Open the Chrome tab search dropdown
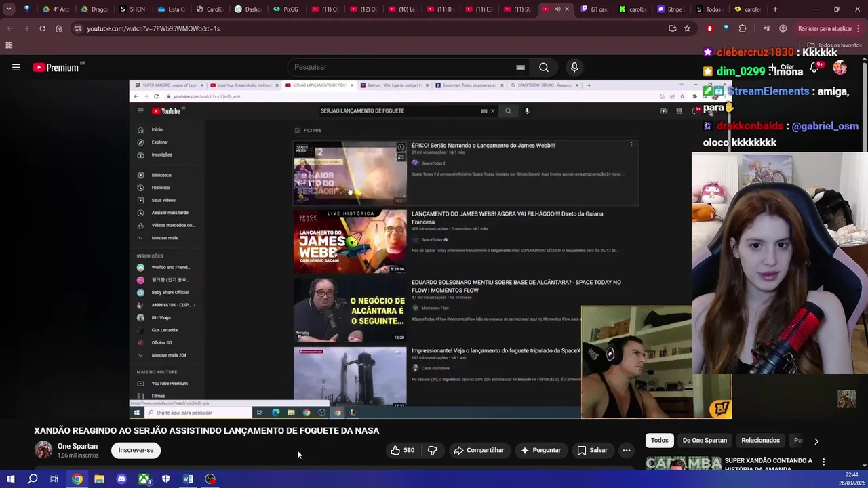 click(x=9, y=9)
